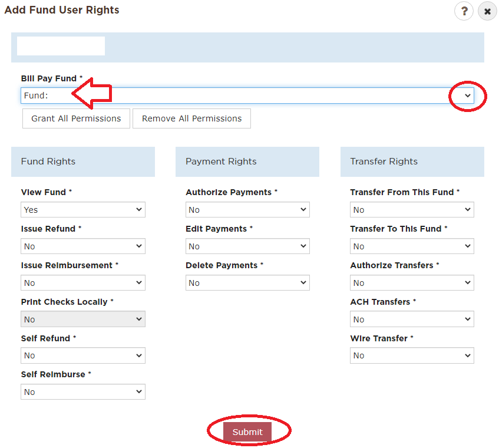Image resolution: width=499 pixels, height=448 pixels.
Task: Open the Delete Payments dropdown
Action: [247, 283]
